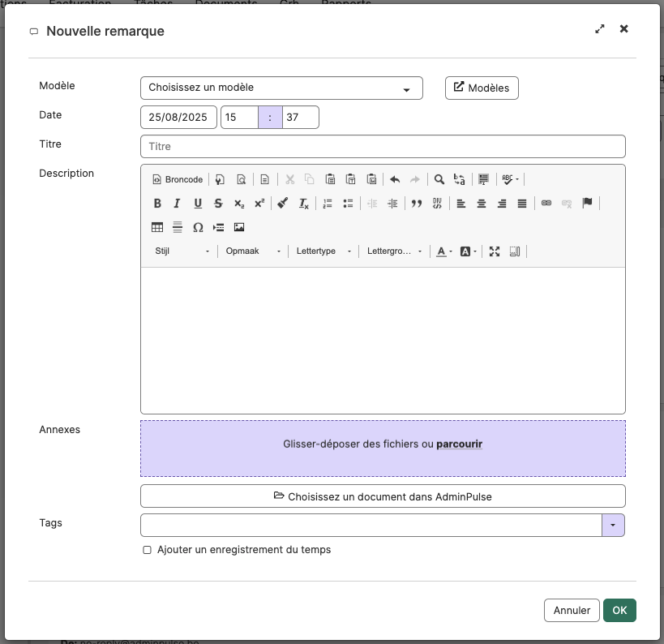Image resolution: width=664 pixels, height=644 pixels.
Task: Click the Decrease Indent icon
Action: click(372, 204)
